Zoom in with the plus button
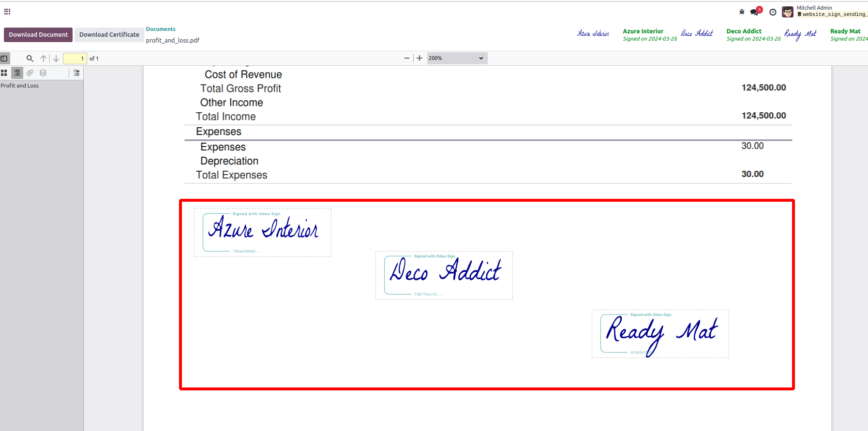 (419, 58)
